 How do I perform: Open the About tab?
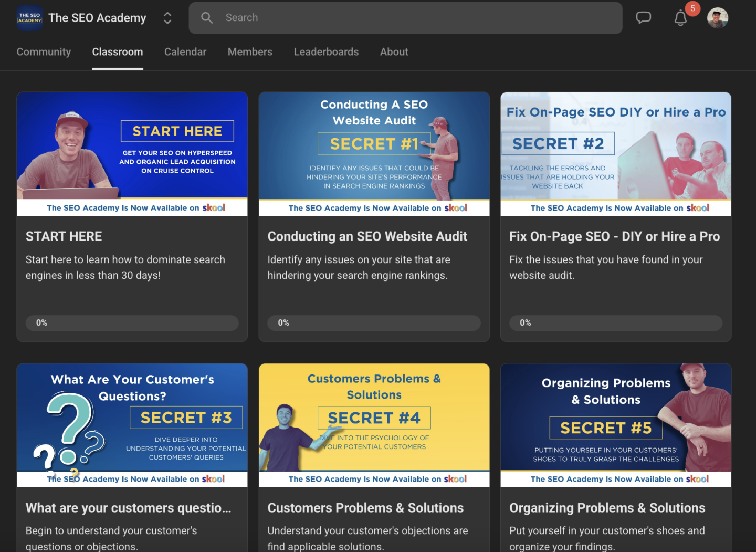pyautogui.click(x=394, y=52)
